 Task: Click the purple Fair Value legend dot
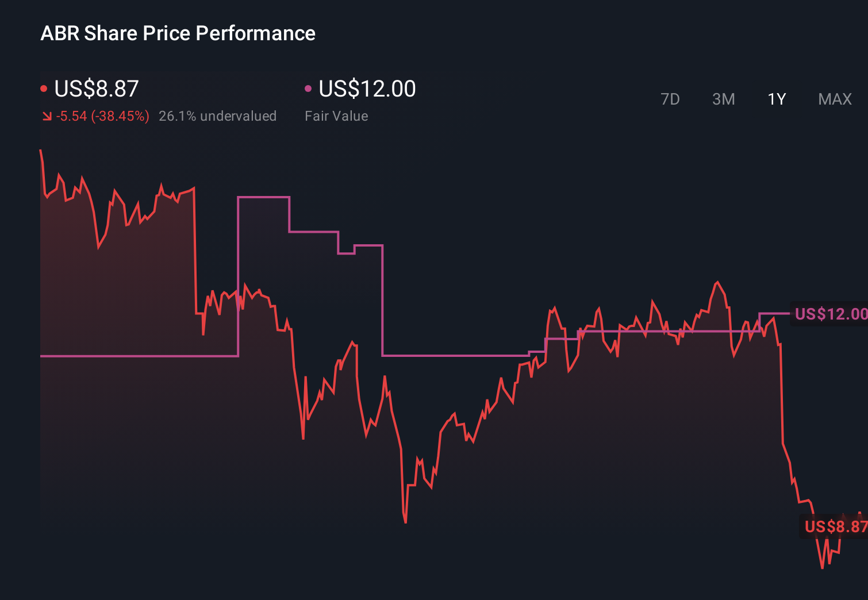coord(309,88)
